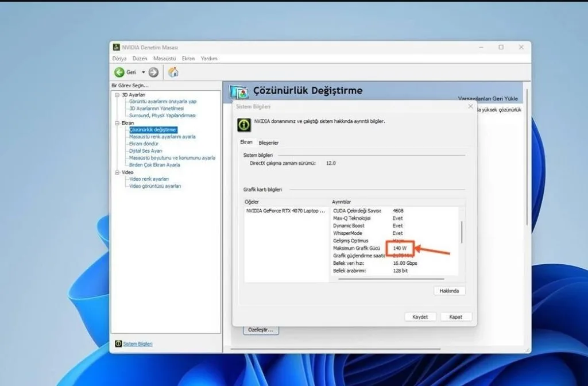Viewport: 588px width, 386px height.
Task: Open 3D Ayarlarının Yönetilmesi tree item
Action: [x=156, y=109]
